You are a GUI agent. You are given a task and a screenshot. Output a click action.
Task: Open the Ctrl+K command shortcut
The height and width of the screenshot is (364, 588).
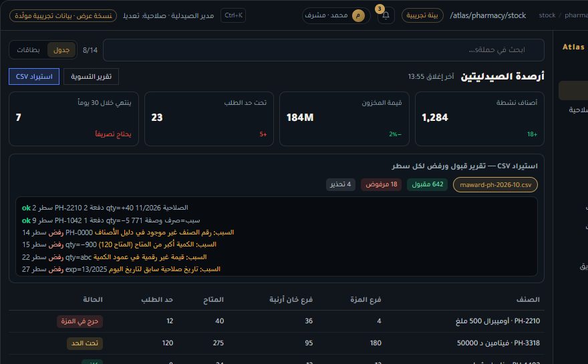pyautogui.click(x=233, y=15)
